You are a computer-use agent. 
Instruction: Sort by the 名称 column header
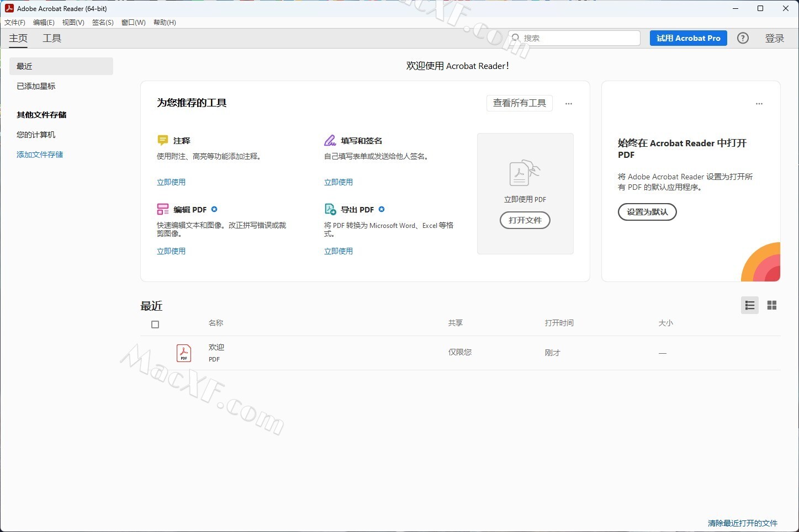coord(216,323)
